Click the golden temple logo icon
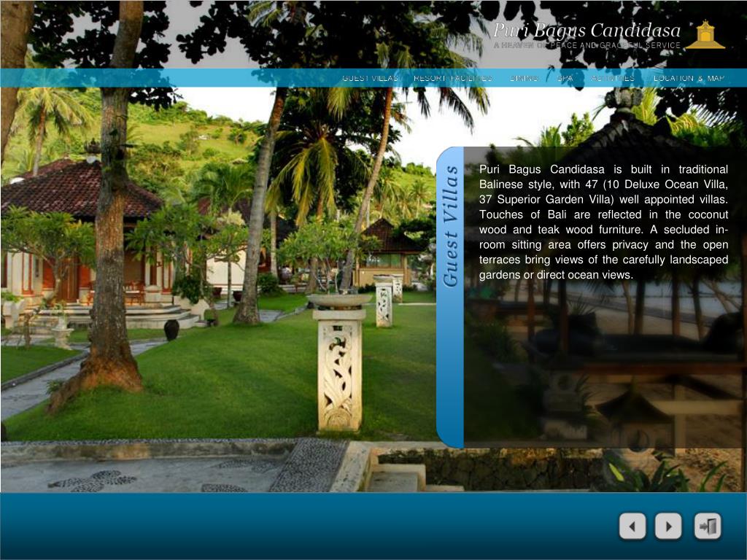This screenshot has height=560, width=747. click(705, 34)
